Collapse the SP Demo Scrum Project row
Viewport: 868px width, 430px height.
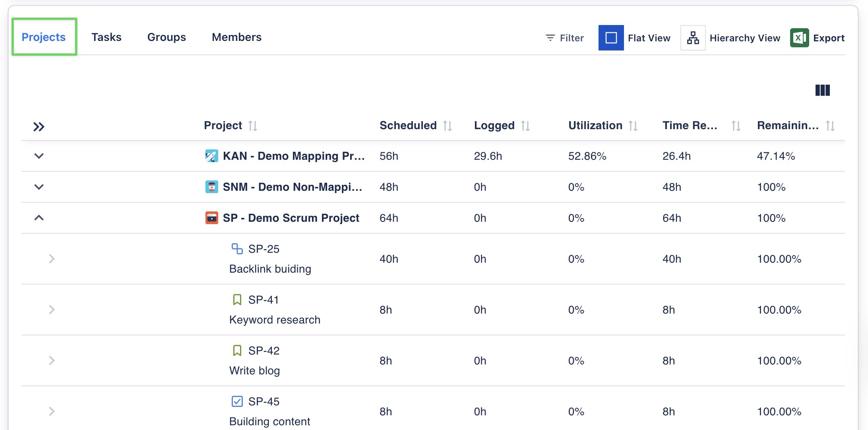click(39, 218)
